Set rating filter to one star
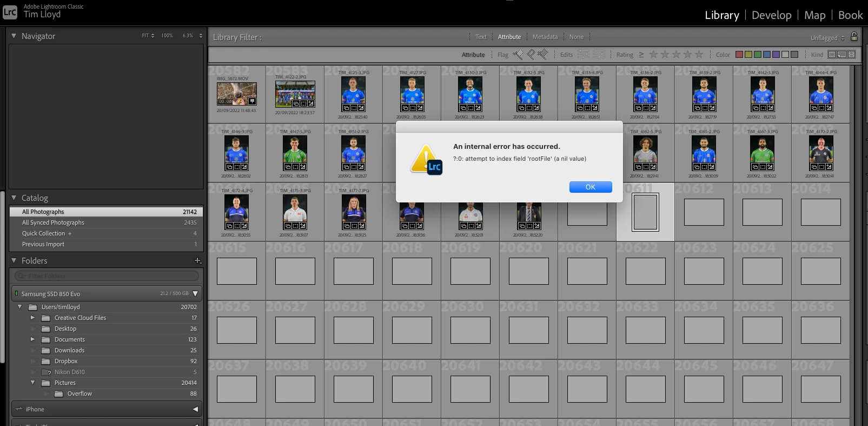The height and width of the screenshot is (426, 868). click(653, 54)
